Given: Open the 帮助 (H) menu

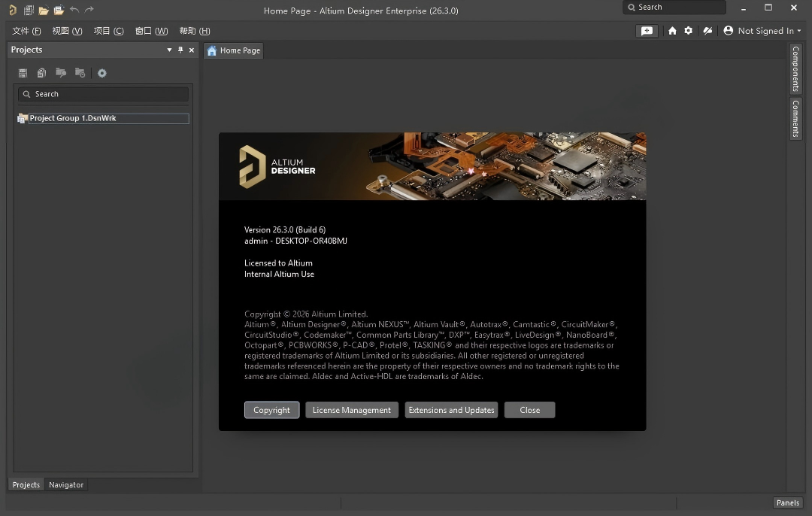Looking at the screenshot, I should pos(195,31).
